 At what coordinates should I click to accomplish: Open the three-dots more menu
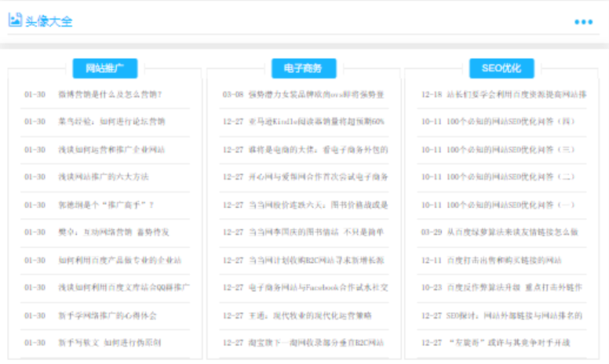point(583,22)
